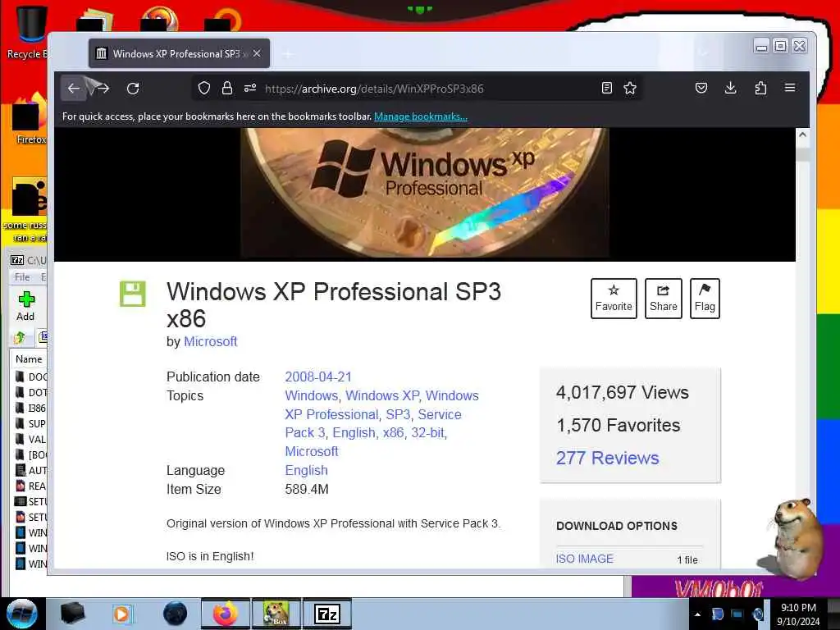Bookmark this page with star icon
The height and width of the screenshot is (630, 840).
pos(630,89)
